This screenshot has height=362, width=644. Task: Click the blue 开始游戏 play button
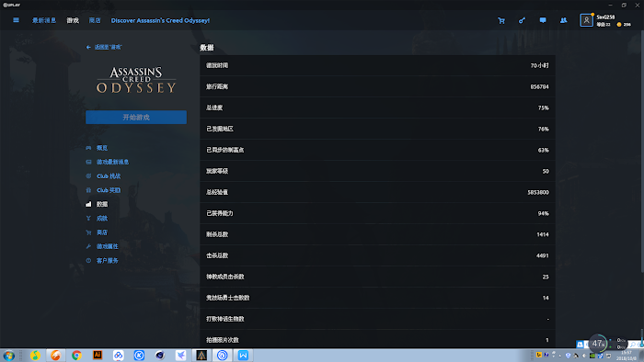point(136,118)
